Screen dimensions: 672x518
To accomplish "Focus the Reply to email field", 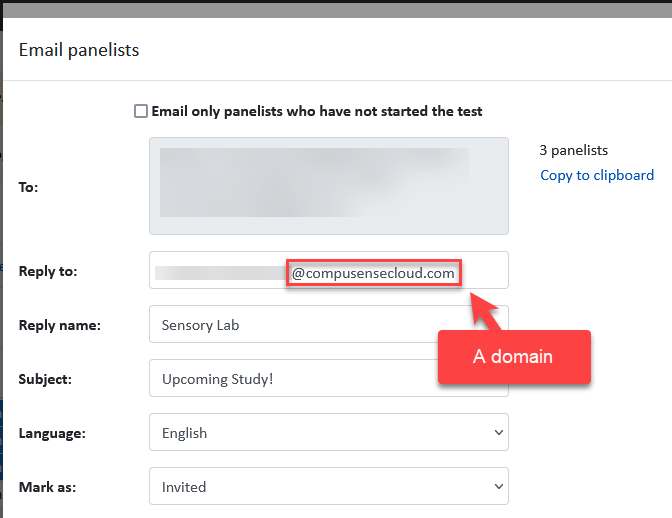I will click(x=329, y=270).
